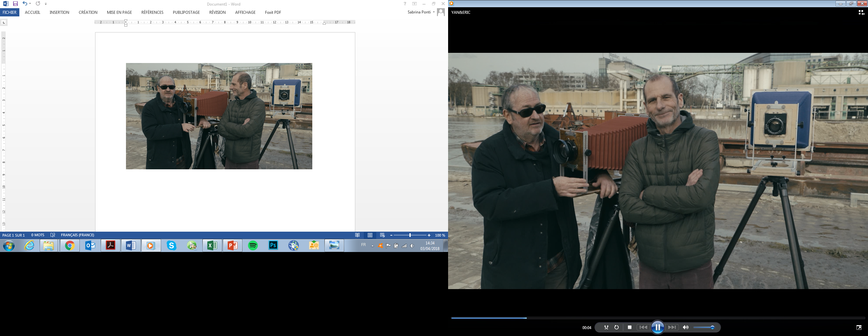Image resolution: width=868 pixels, height=336 pixels.
Task: Open the FICHIER tab
Action: point(10,12)
